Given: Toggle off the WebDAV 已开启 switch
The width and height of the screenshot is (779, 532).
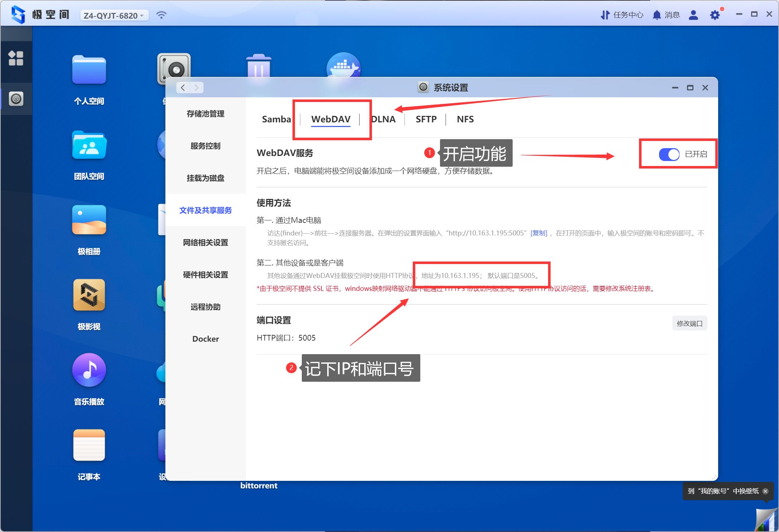Looking at the screenshot, I should pyautogui.click(x=668, y=154).
